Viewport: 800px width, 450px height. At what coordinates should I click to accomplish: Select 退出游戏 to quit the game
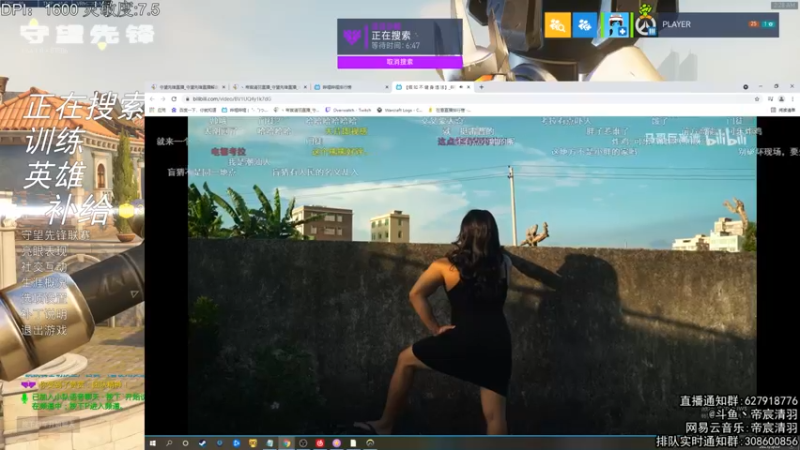[44, 330]
